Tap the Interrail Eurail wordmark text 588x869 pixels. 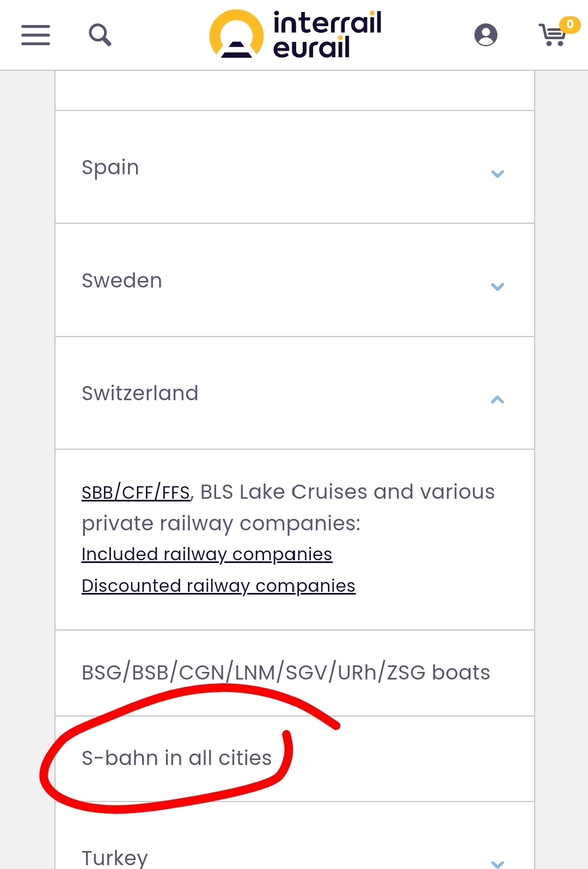327,35
